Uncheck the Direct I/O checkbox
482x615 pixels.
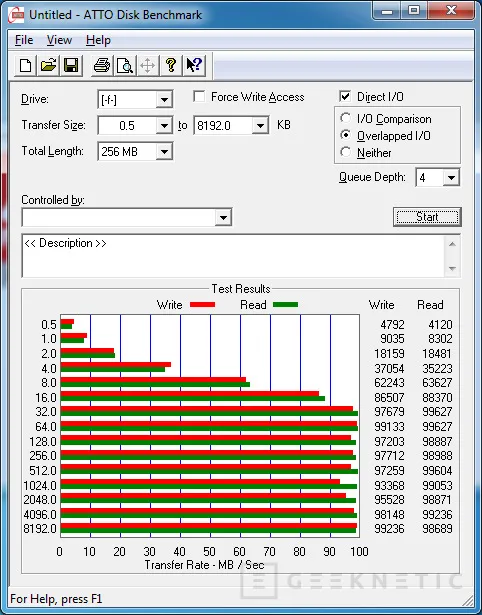point(345,96)
